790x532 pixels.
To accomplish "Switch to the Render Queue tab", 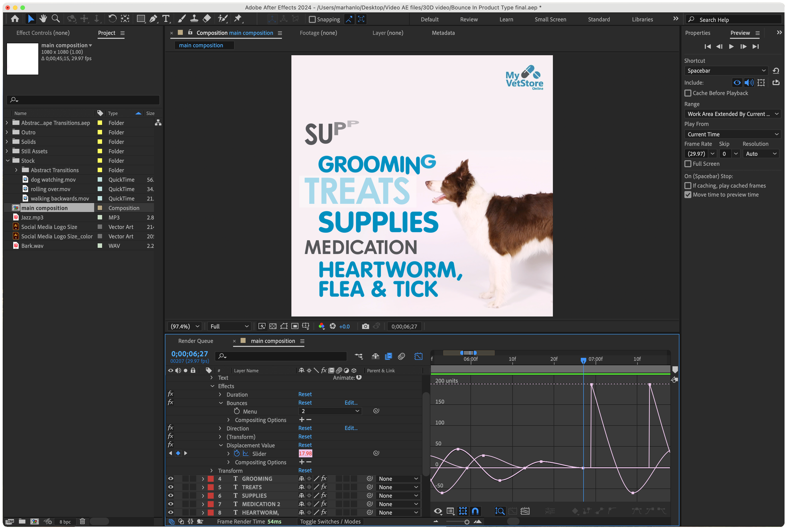I will [196, 341].
